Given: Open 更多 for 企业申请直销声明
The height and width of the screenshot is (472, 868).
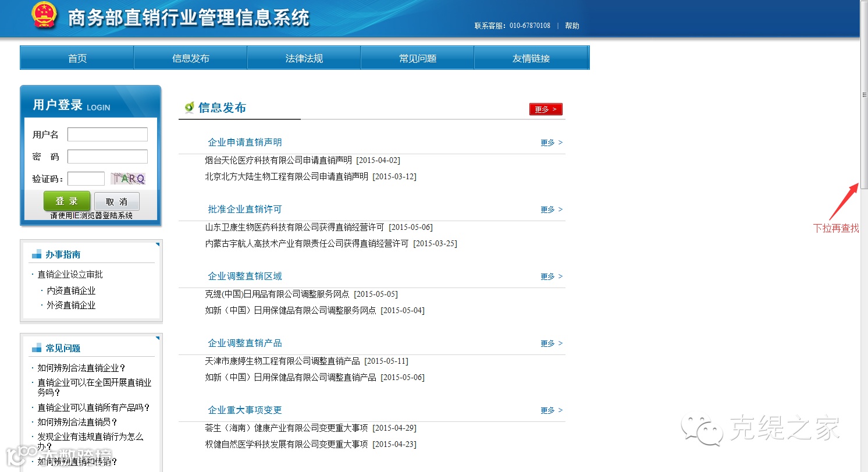Looking at the screenshot, I should click(x=552, y=143).
